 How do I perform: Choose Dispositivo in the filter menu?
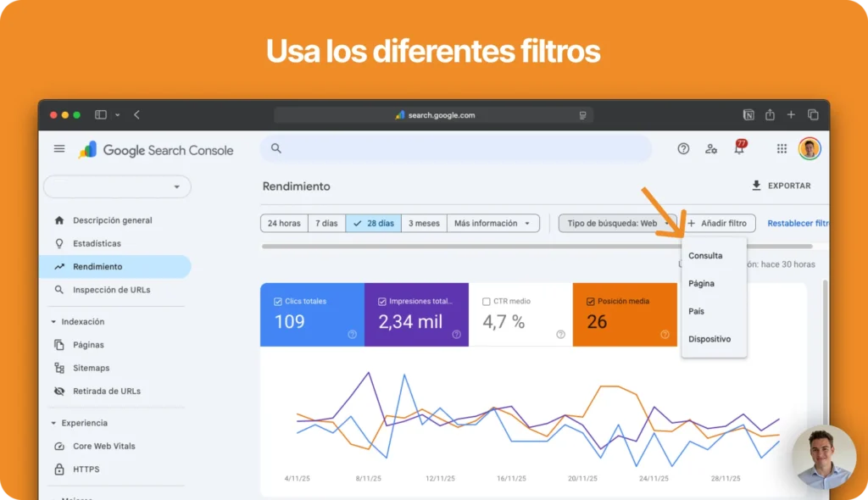(x=709, y=339)
